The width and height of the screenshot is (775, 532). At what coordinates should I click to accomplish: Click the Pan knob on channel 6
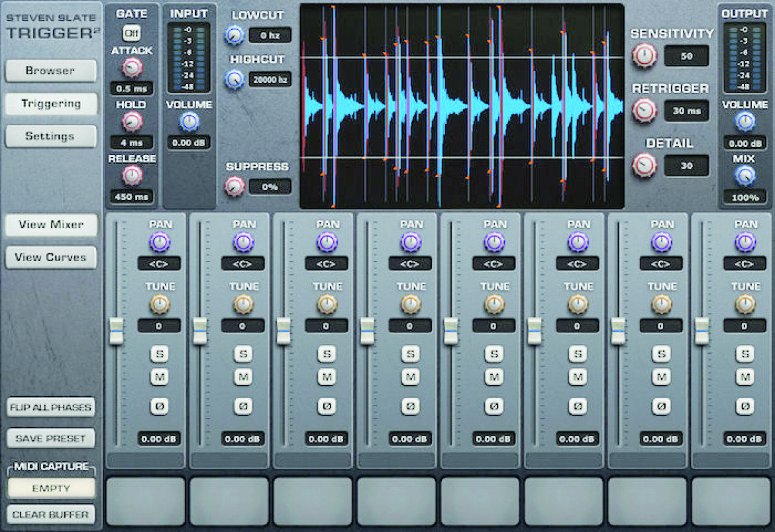[578, 242]
